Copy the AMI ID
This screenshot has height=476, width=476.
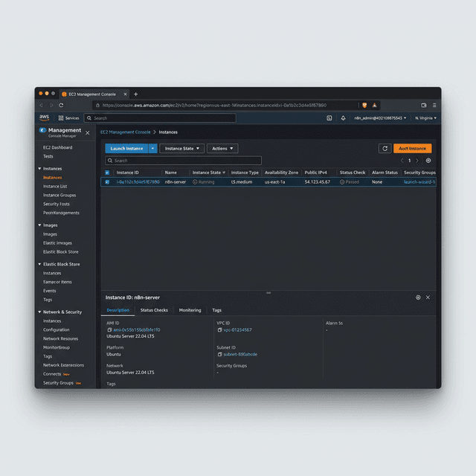(x=109, y=329)
